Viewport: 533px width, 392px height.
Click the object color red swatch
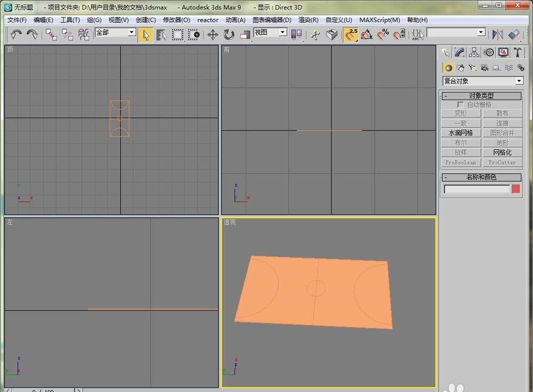(x=515, y=189)
